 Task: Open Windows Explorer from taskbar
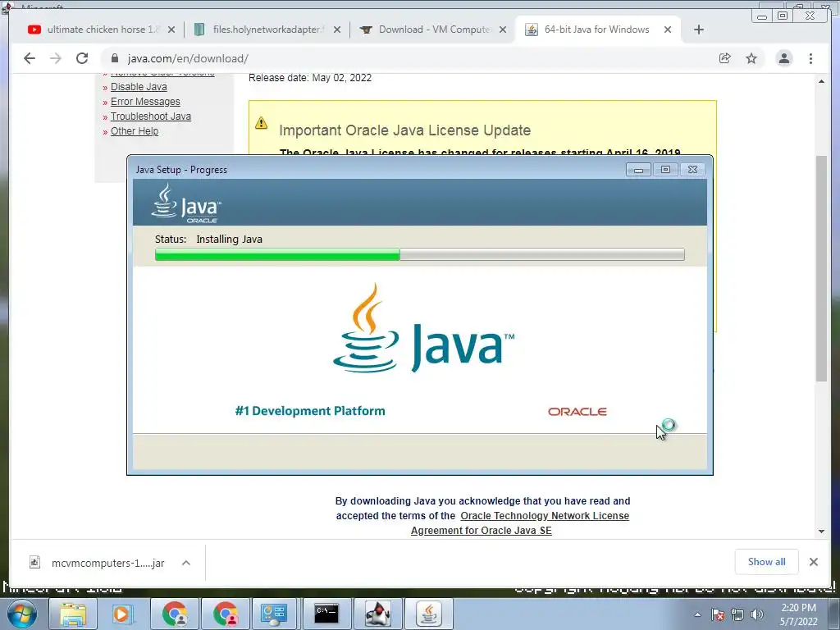73,614
